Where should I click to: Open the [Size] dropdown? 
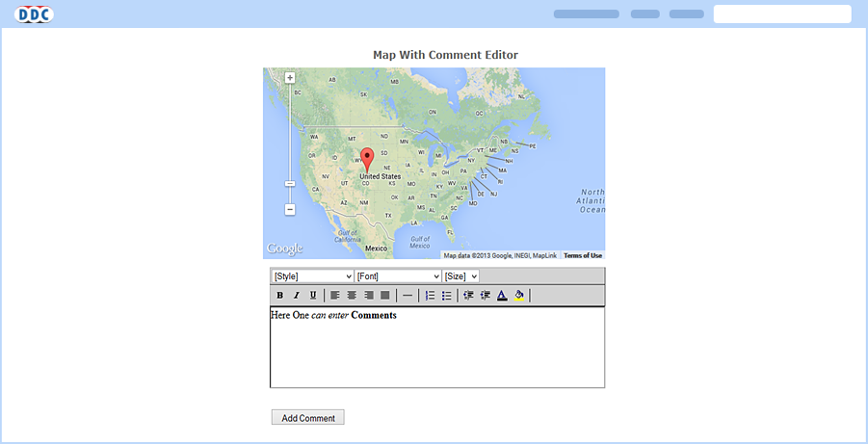[460, 276]
